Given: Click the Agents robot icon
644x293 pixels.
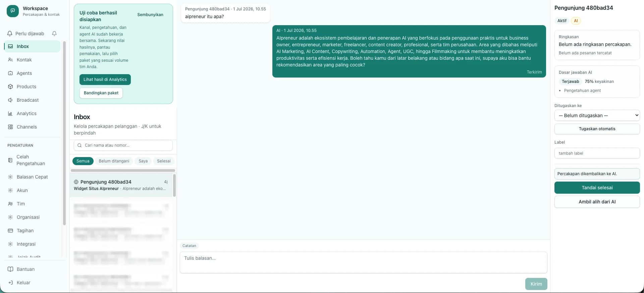Looking at the screenshot, I should click(x=10, y=73).
